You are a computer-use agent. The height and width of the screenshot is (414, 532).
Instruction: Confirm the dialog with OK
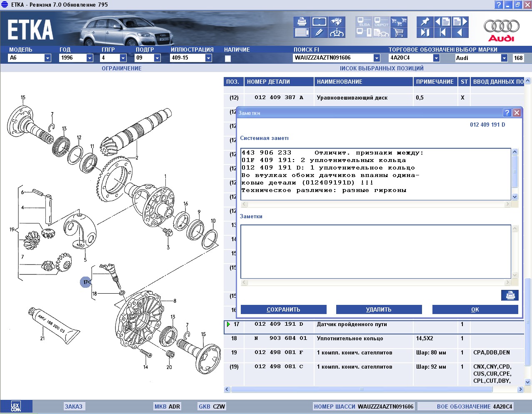[x=475, y=309]
